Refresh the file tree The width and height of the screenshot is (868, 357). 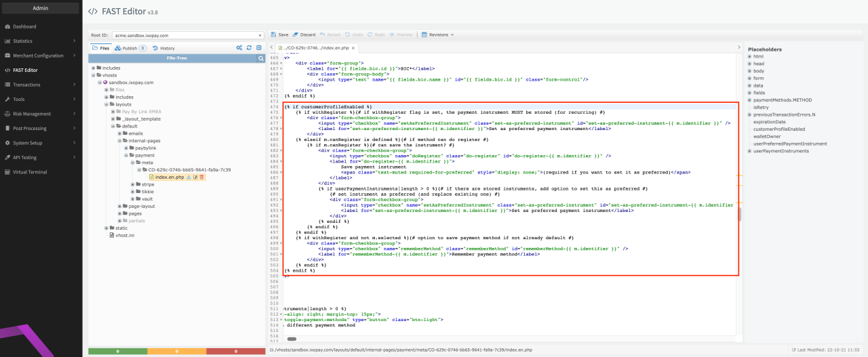point(249,48)
